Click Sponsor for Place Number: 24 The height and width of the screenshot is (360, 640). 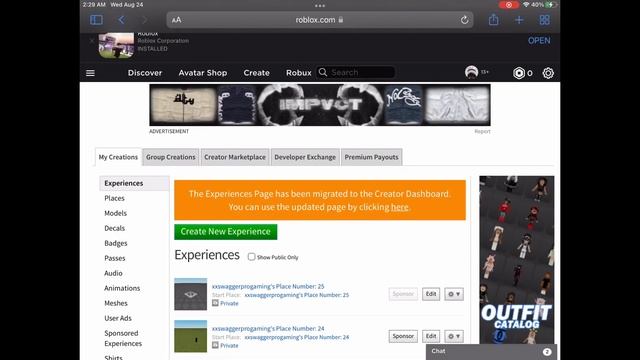[403, 336]
